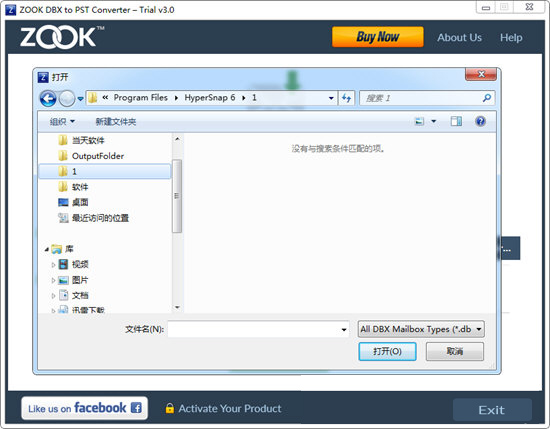
Task: Open the view options dropdown arrow
Action: coord(434,121)
